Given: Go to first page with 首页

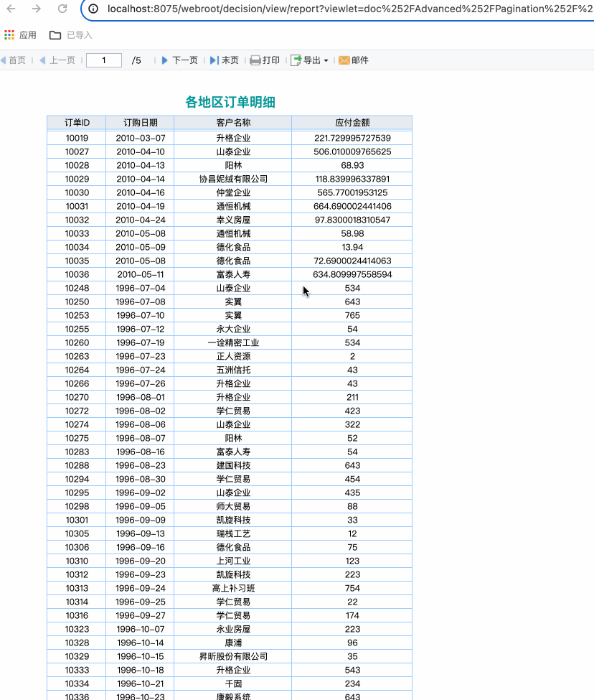Looking at the screenshot, I should point(14,60).
